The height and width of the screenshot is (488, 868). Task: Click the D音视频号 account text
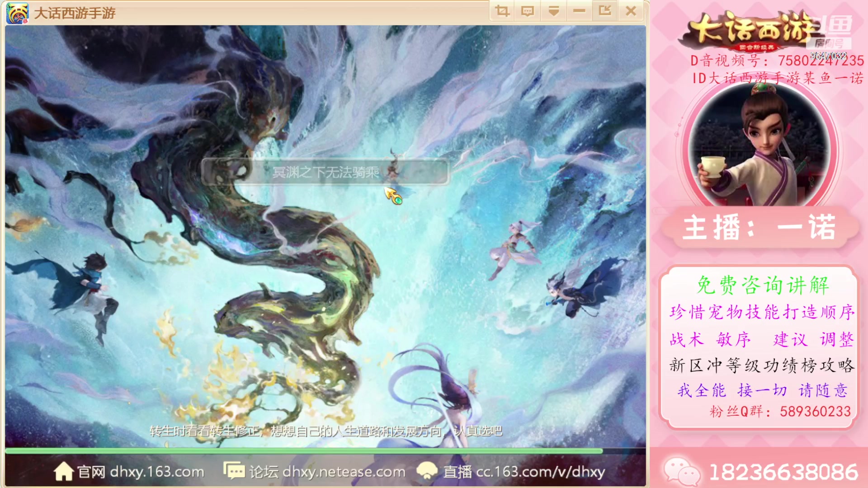pos(777,61)
